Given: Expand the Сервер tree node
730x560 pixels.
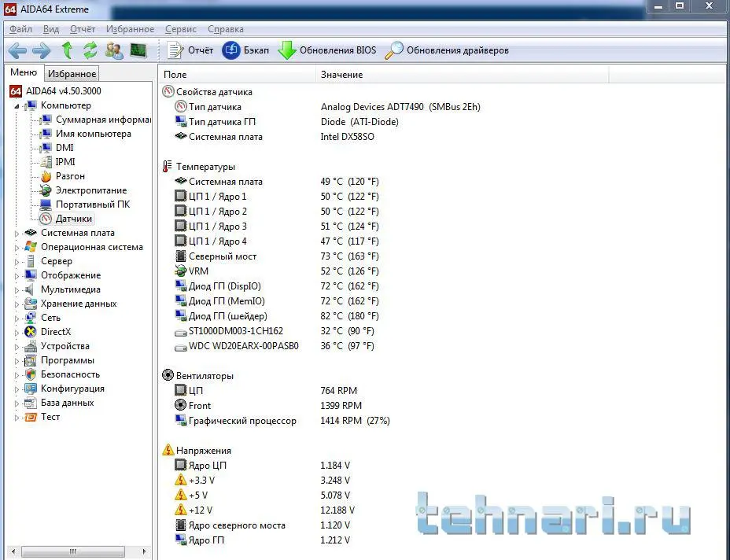Looking at the screenshot, I should [x=17, y=262].
